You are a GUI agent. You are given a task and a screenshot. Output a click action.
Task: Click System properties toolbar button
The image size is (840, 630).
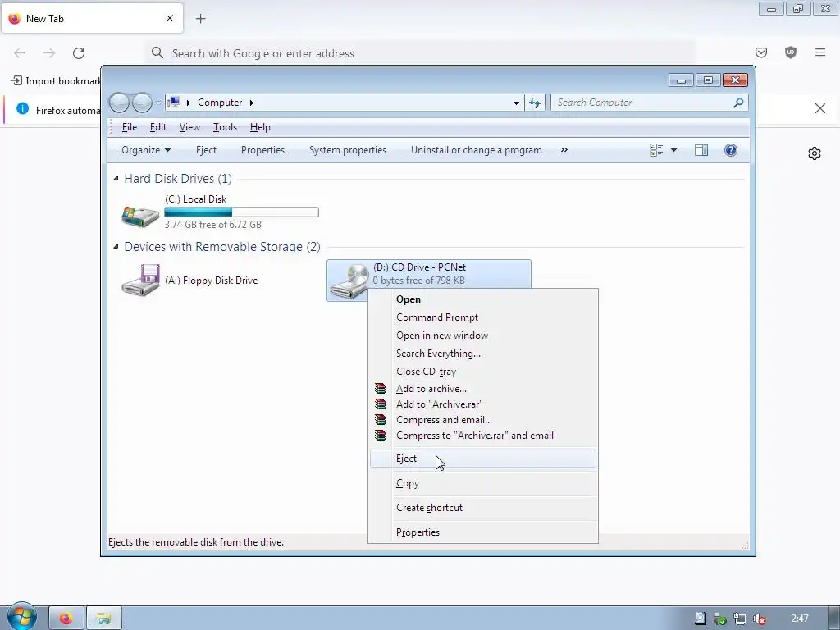coord(348,150)
